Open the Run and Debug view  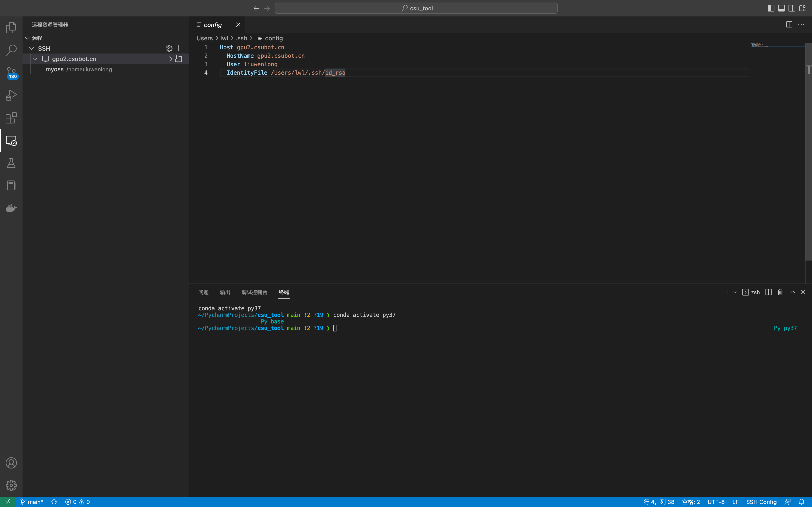(11, 95)
